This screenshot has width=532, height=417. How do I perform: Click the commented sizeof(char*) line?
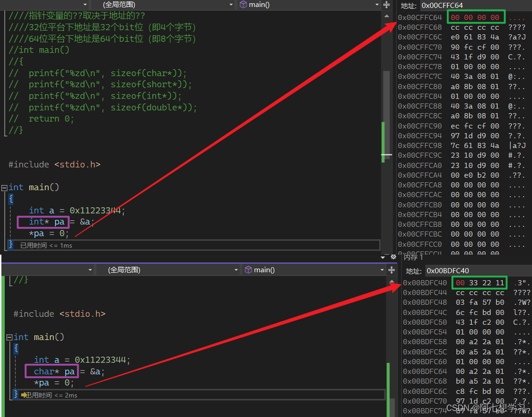97,73
